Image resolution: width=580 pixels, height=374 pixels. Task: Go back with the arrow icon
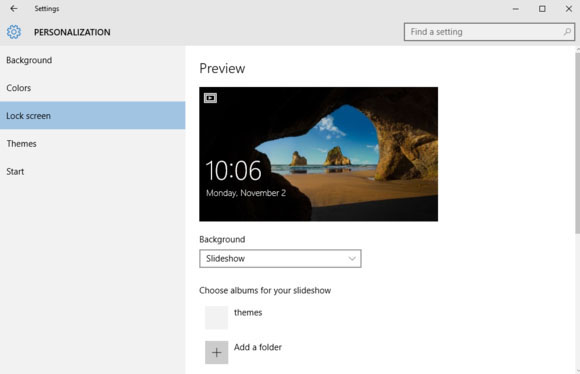pyautogui.click(x=14, y=9)
